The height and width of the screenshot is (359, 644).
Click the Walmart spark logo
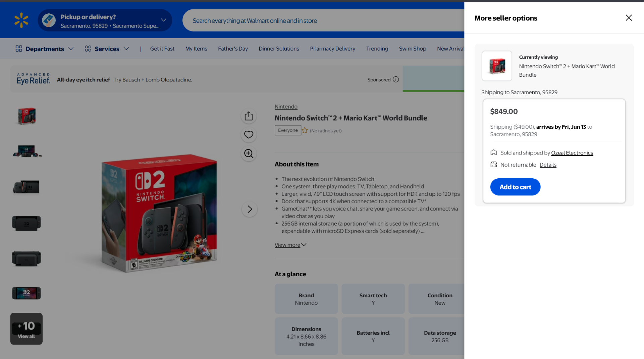click(21, 20)
